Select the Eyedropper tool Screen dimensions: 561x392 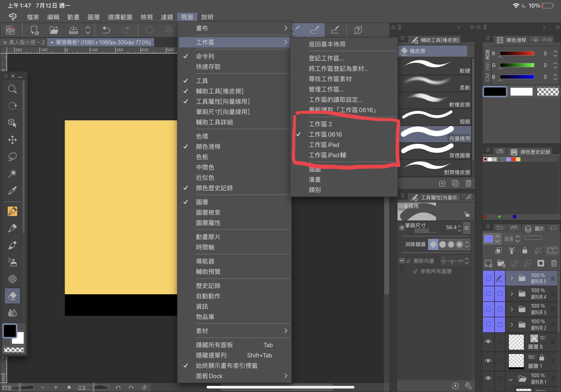12,190
